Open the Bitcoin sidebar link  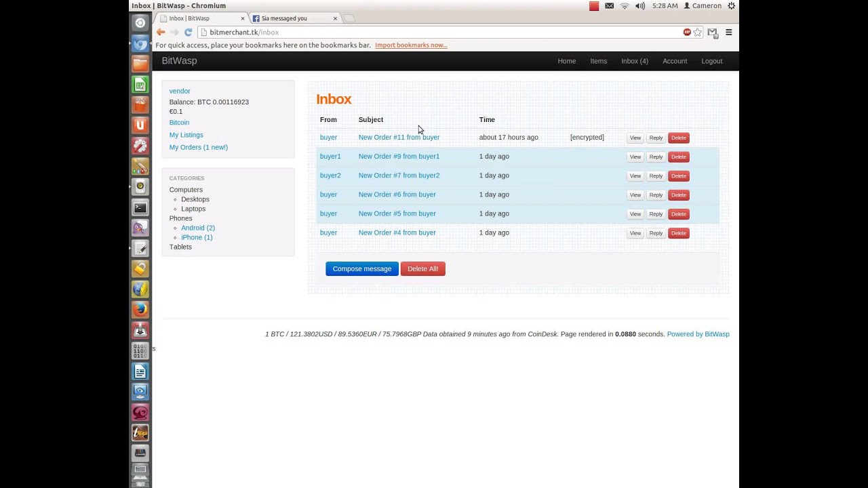(x=179, y=123)
